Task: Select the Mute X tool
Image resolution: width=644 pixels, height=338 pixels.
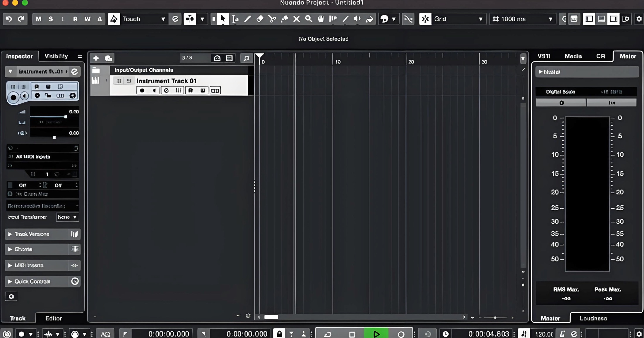Action: [297, 19]
